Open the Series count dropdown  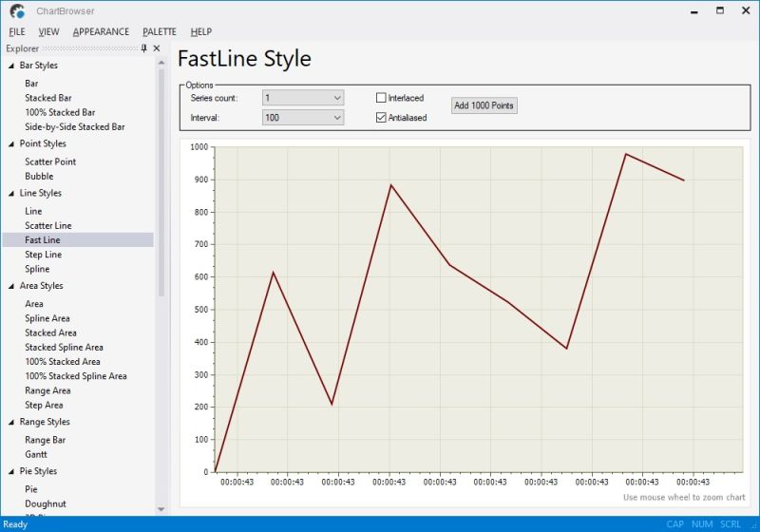(x=303, y=98)
